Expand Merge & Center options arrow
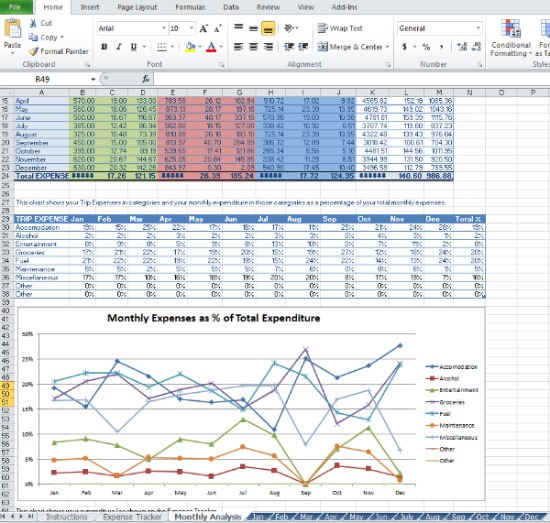This screenshot has height=523, width=550. (x=388, y=47)
